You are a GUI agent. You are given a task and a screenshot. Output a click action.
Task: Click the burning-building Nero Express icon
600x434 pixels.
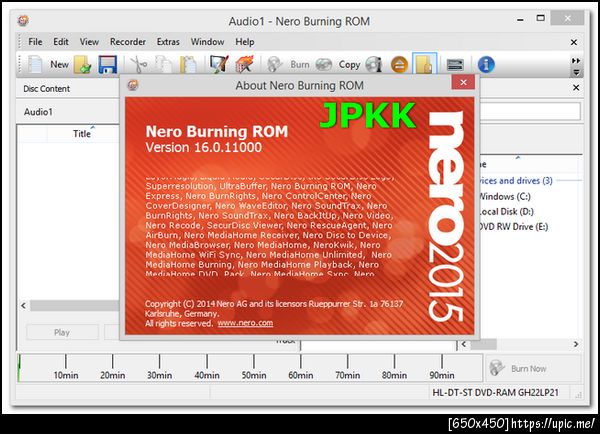coord(244,64)
